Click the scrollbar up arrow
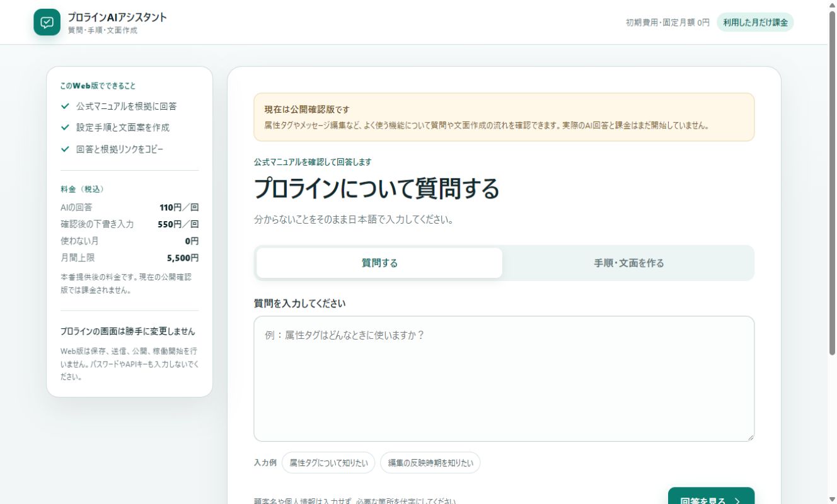The height and width of the screenshot is (504, 837). tap(832, 5)
